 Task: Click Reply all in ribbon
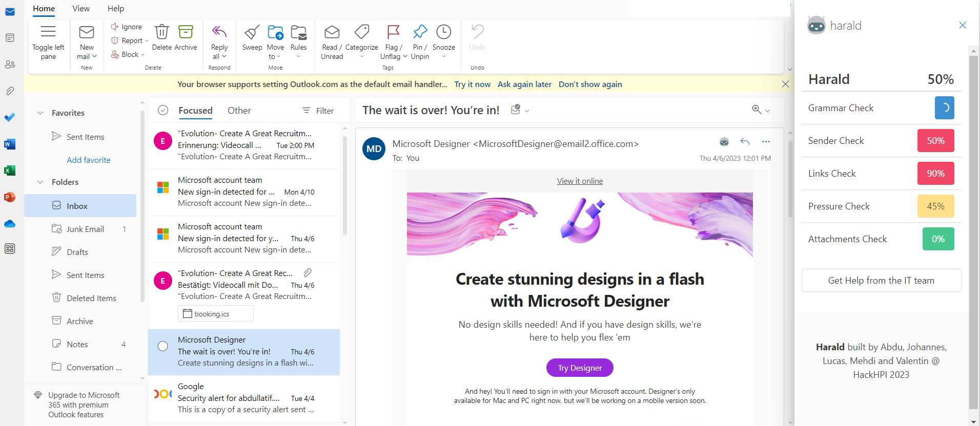click(x=219, y=42)
